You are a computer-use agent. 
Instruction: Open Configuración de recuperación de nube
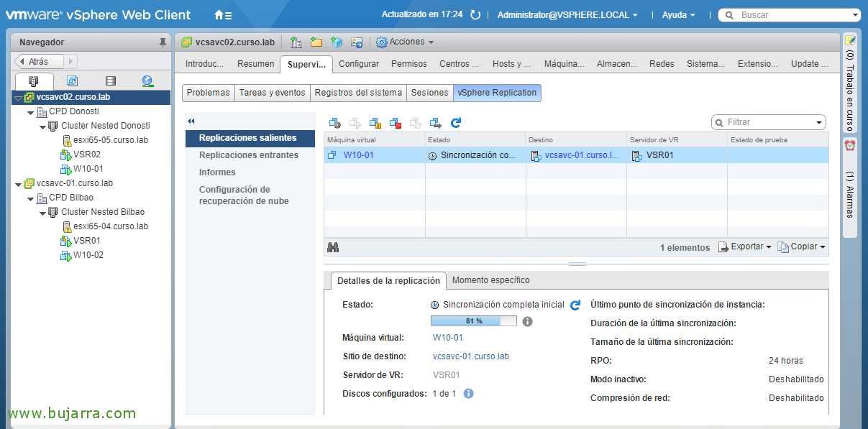(x=244, y=195)
